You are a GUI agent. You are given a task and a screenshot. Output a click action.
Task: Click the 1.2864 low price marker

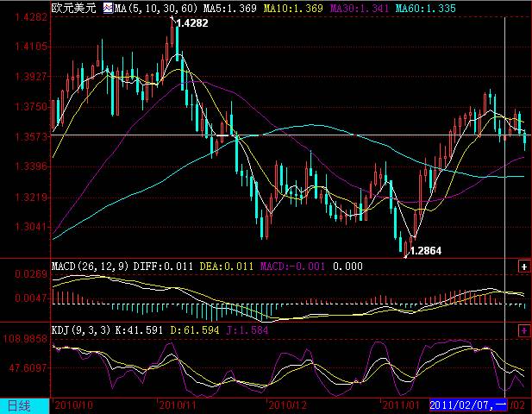point(426,251)
